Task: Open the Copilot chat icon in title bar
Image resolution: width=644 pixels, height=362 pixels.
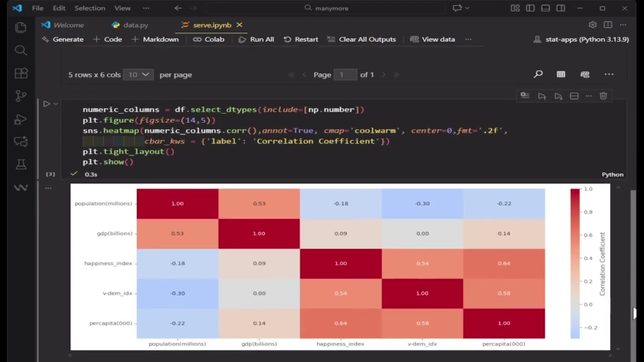Action: tap(457, 8)
